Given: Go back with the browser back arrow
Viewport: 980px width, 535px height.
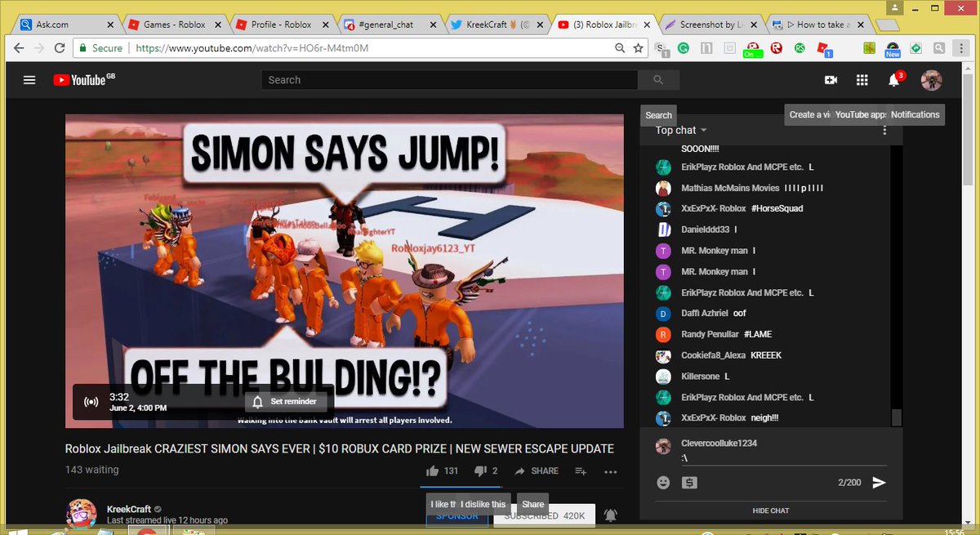Looking at the screenshot, I should coord(18,48).
